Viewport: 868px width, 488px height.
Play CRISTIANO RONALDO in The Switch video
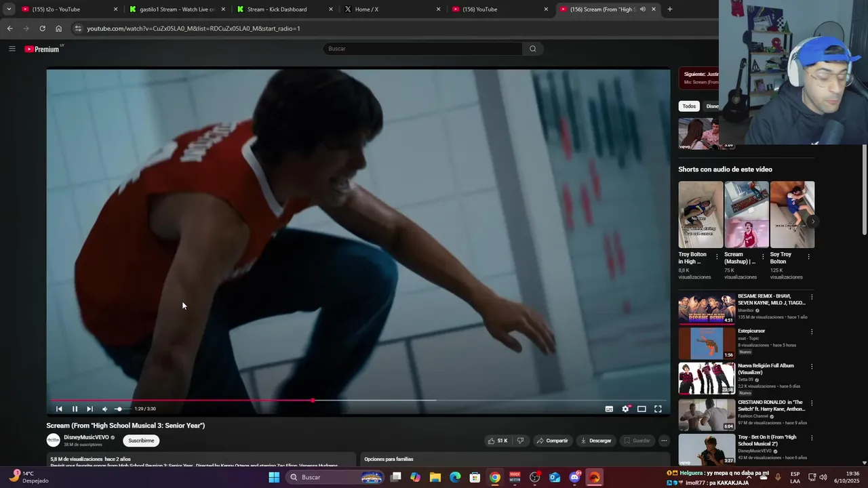[x=707, y=415]
